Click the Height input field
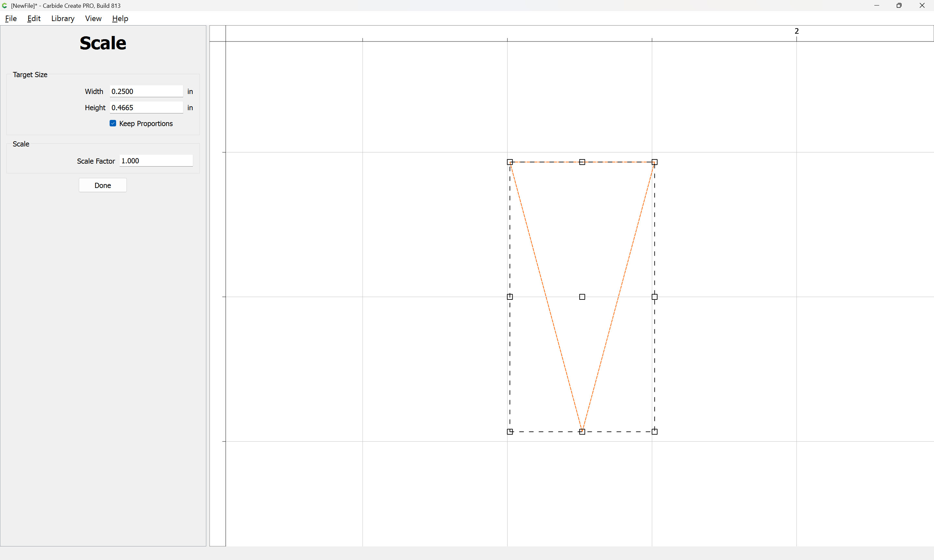This screenshot has height=560, width=934. pos(147,108)
